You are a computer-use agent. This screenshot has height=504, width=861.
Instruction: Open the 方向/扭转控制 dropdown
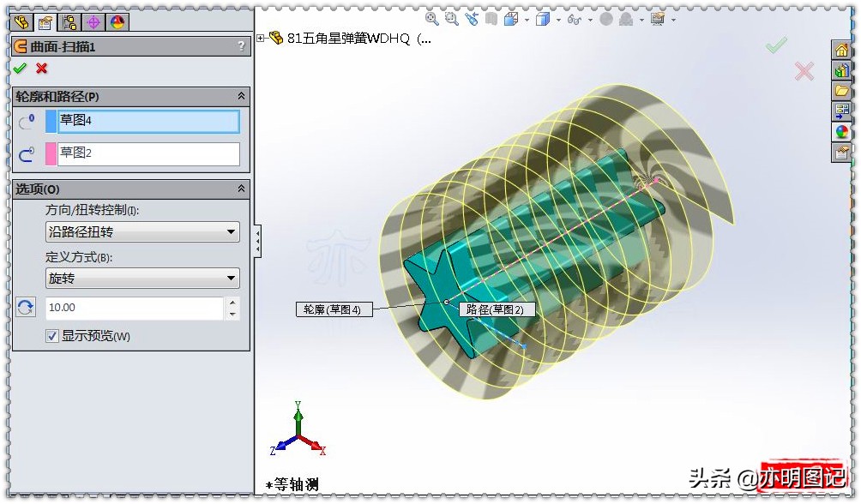pyautogui.click(x=142, y=231)
